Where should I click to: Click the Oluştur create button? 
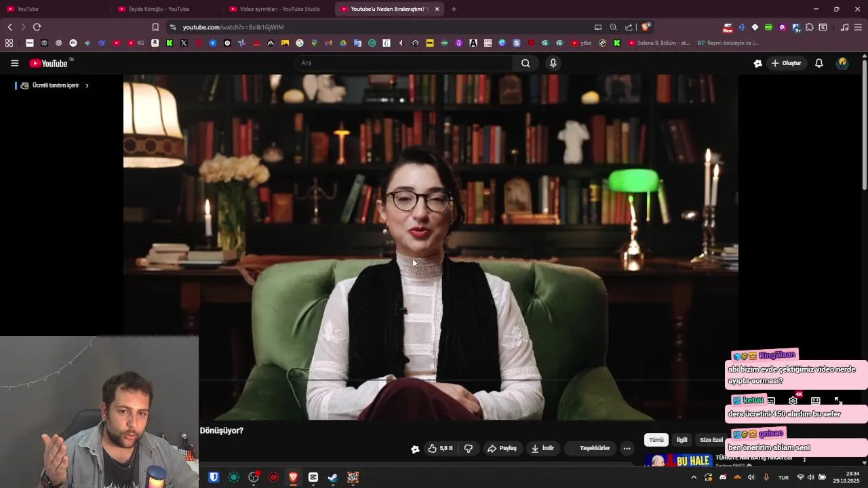(786, 63)
